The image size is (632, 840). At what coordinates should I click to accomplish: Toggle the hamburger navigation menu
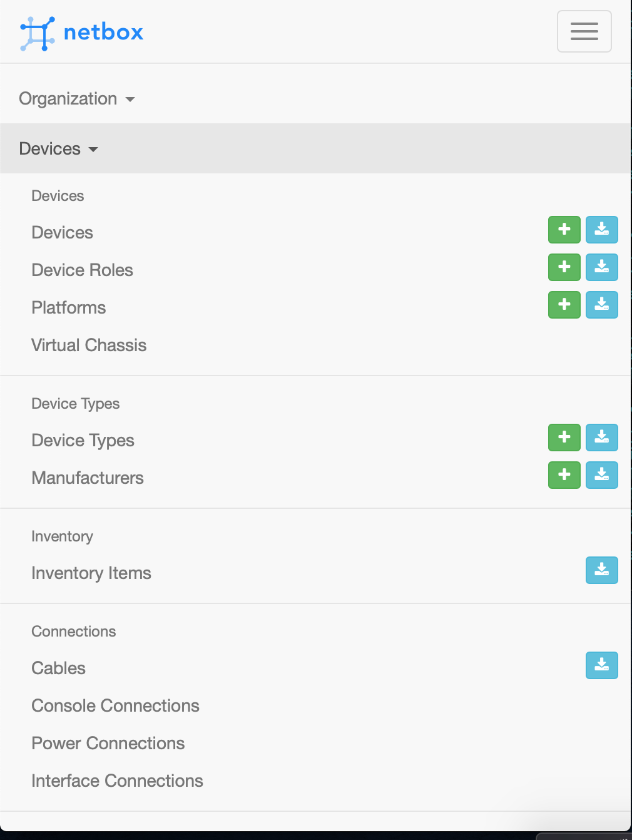click(x=584, y=31)
